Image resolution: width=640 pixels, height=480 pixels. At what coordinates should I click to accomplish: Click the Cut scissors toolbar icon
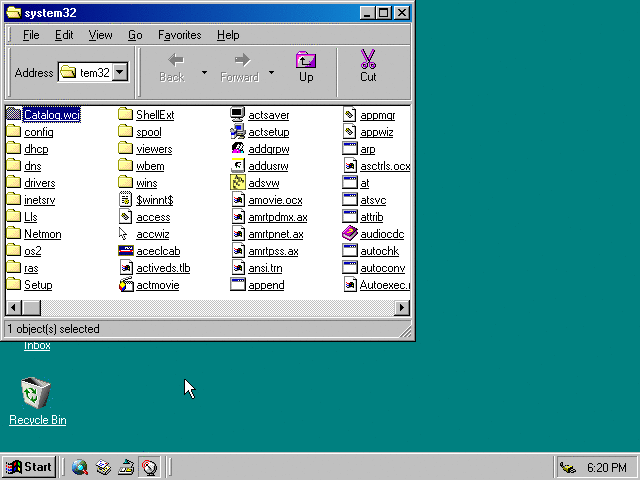click(368, 59)
